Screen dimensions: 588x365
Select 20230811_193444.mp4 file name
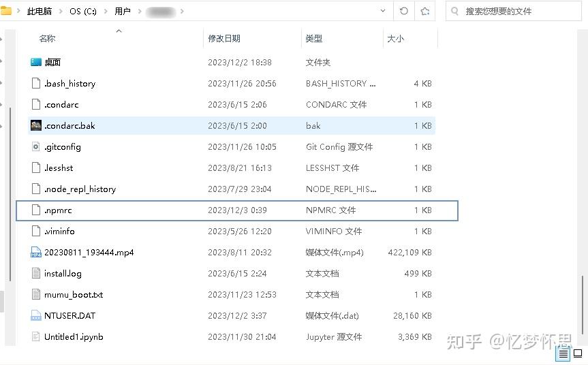[x=89, y=253]
